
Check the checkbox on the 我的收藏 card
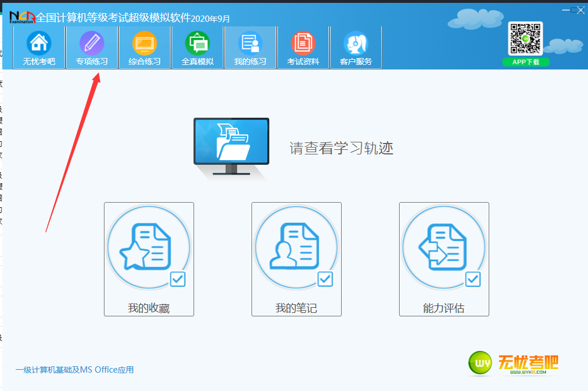click(x=177, y=280)
